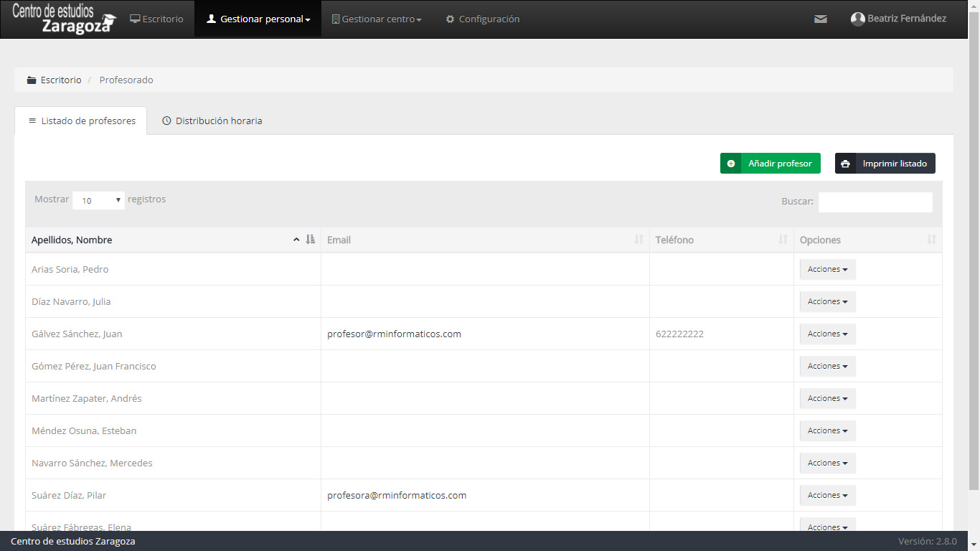The width and height of the screenshot is (980, 551).
Task: Select the Martínez Zapater, Andrés name
Action: point(87,398)
